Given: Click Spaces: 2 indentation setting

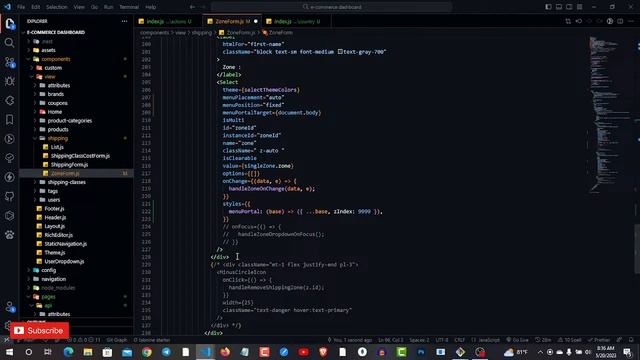Looking at the screenshot, I should click(x=419, y=340).
